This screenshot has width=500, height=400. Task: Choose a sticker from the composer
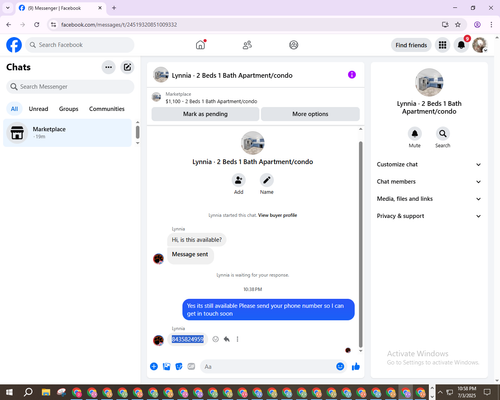pos(179,367)
